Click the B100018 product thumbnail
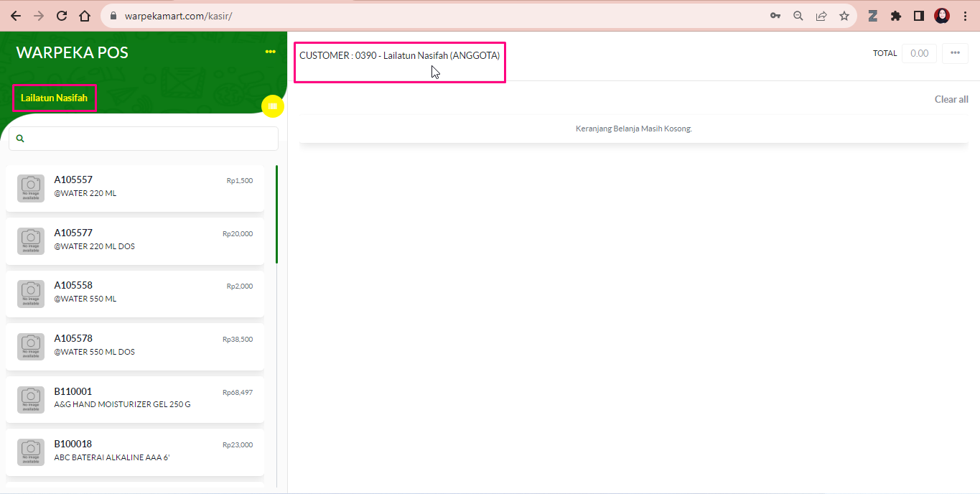The width and height of the screenshot is (980, 494). click(31, 452)
